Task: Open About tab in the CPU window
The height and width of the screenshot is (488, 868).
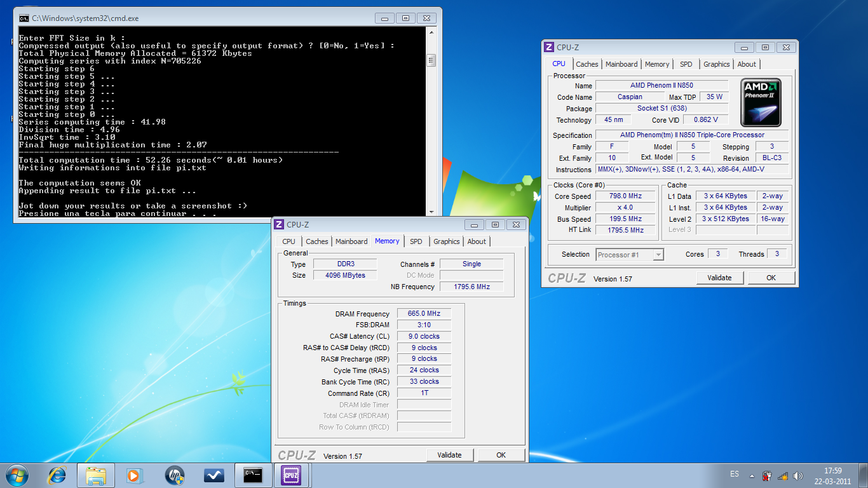Action: click(747, 64)
